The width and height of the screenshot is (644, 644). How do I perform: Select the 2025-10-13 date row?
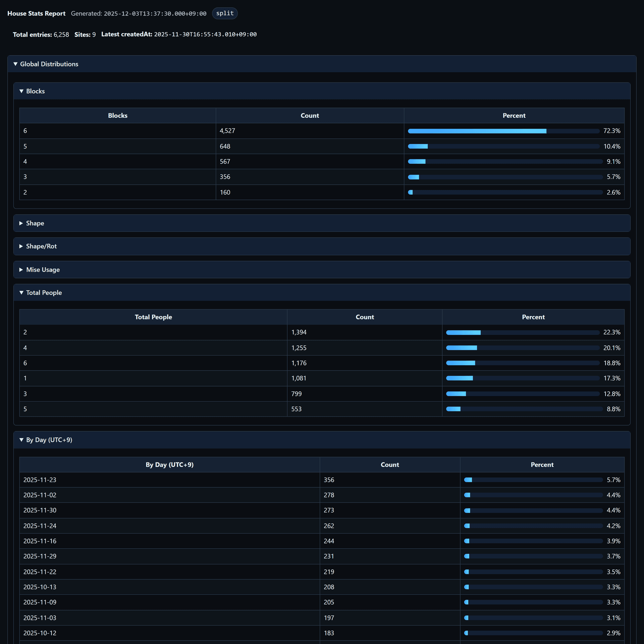(322, 587)
